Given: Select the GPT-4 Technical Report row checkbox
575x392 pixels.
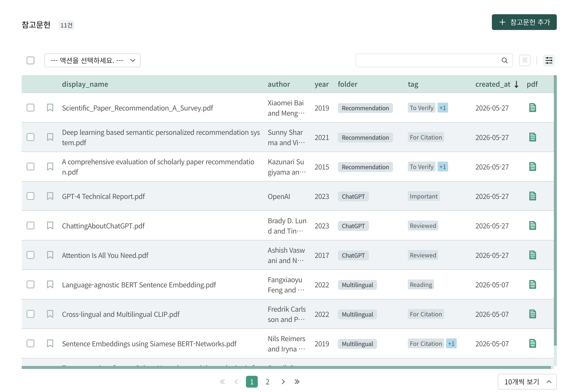Looking at the screenshot, I should (x=30, y=196).
